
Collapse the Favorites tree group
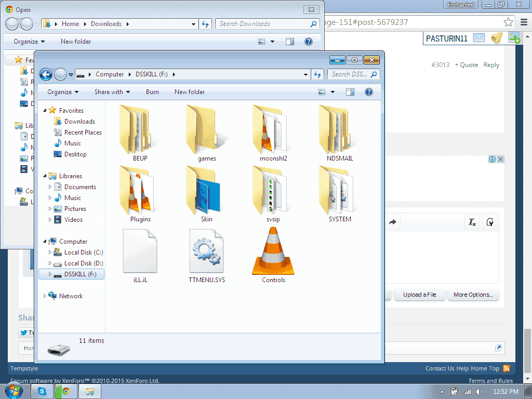pos(45,111)
